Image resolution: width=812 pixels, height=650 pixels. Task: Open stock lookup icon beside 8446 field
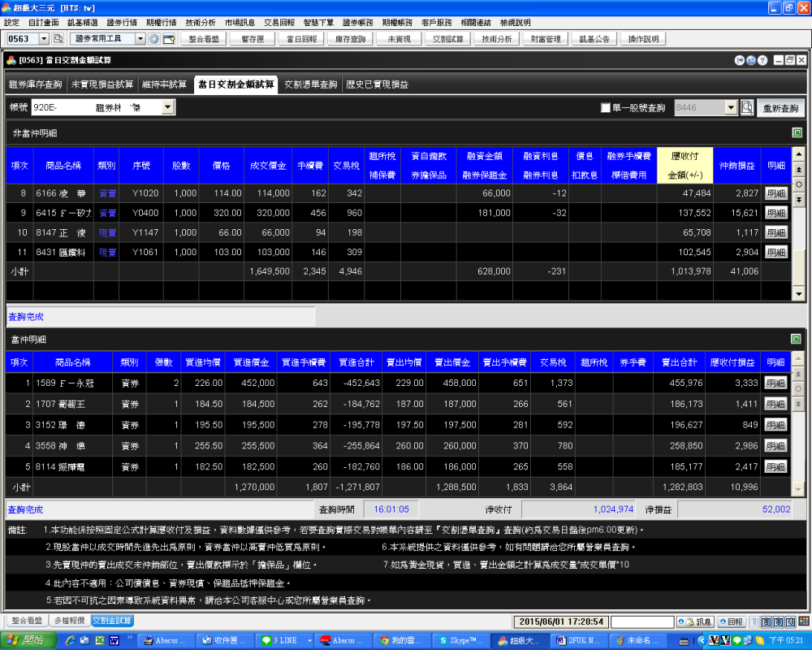747,108
